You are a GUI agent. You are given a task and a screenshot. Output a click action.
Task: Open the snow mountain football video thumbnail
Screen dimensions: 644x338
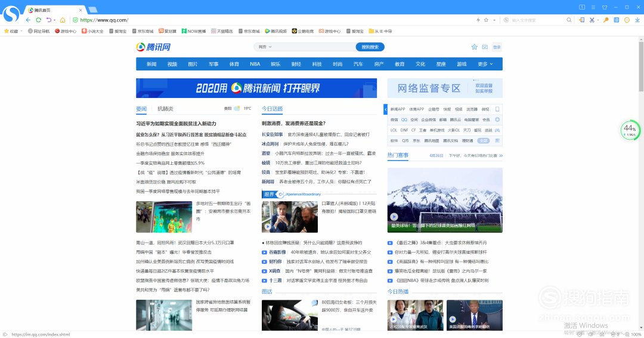click(x=445, y=200)
